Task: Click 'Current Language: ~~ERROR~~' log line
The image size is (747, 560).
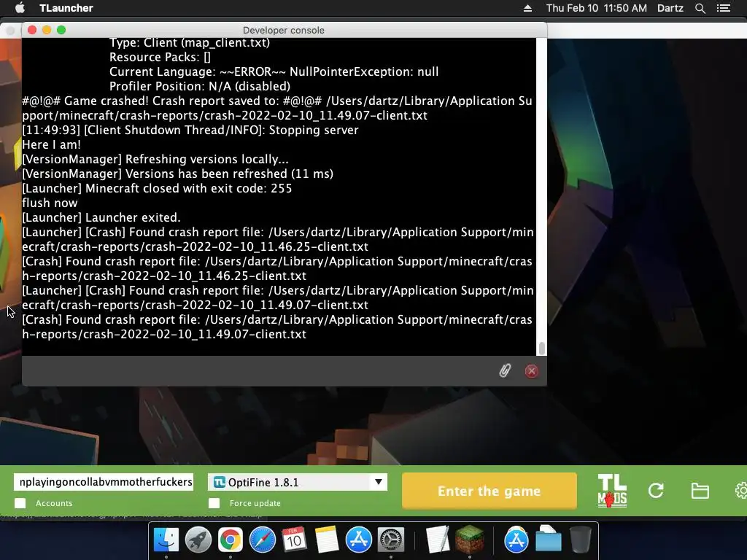Action: 274,72
